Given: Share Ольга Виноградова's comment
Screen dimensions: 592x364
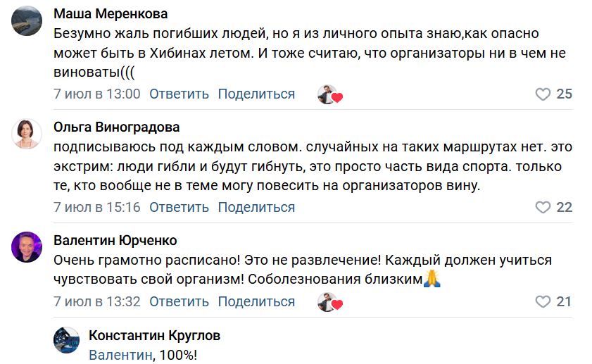Looking at the screenshot, I should (256, 207).
